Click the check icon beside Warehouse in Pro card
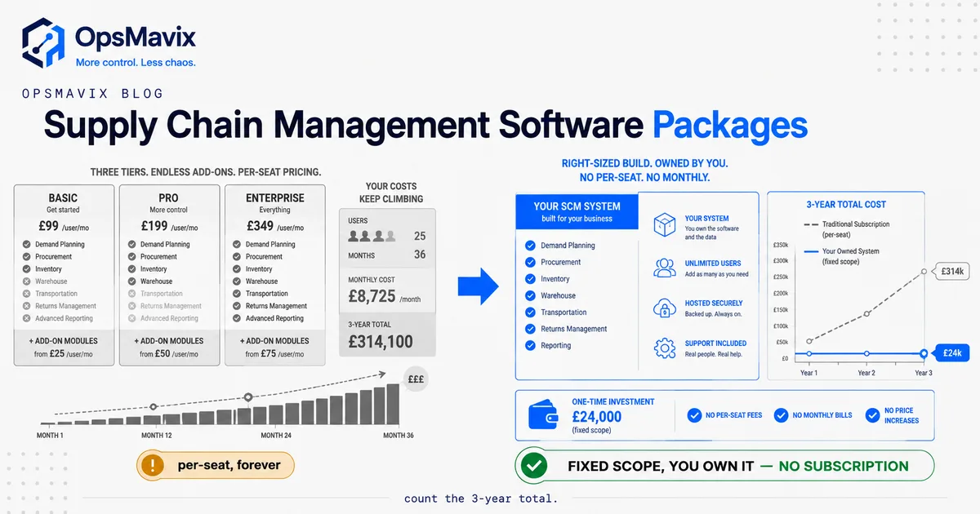Image resolution: width=980 pixels, height=514 pixels. tap(132, 281)
